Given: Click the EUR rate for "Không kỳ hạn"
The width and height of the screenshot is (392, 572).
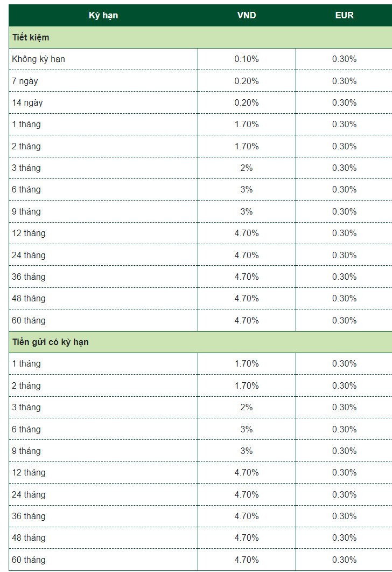Looking at the screenshot, I should pos(344,59).
